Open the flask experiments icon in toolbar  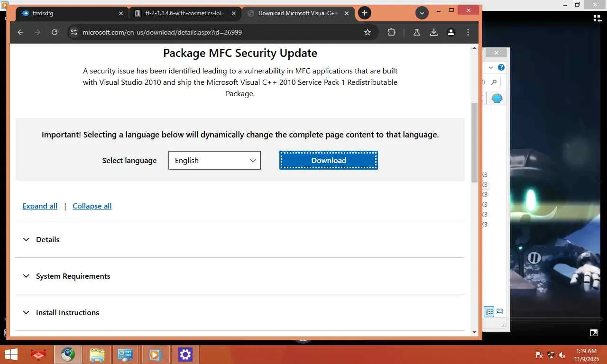click(x=416, y=32)
